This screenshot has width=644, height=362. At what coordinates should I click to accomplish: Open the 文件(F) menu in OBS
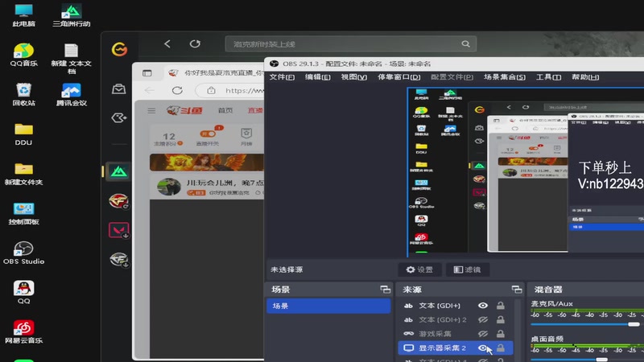pyautogui.click(x=282, y=77)
